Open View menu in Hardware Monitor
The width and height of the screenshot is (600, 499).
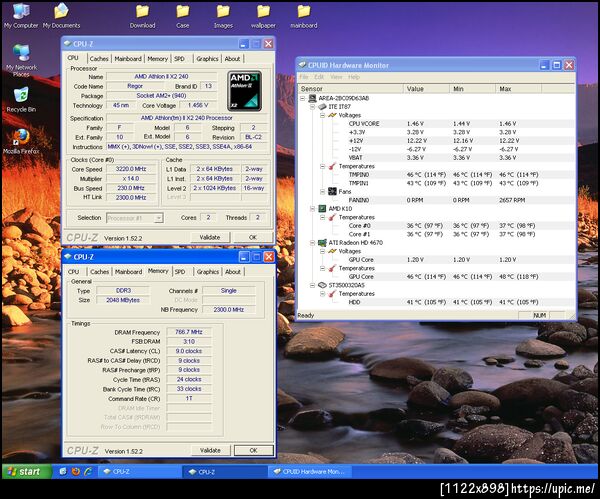[336, 77]
